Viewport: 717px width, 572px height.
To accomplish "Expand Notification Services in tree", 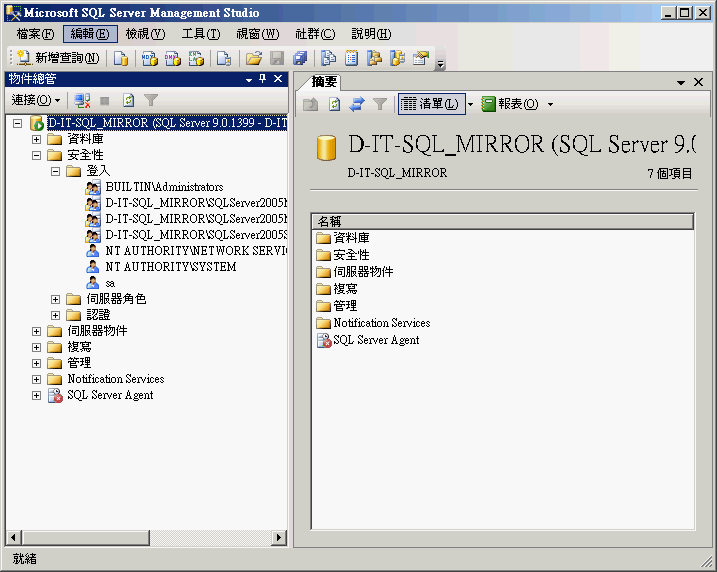I will [37, 380].
